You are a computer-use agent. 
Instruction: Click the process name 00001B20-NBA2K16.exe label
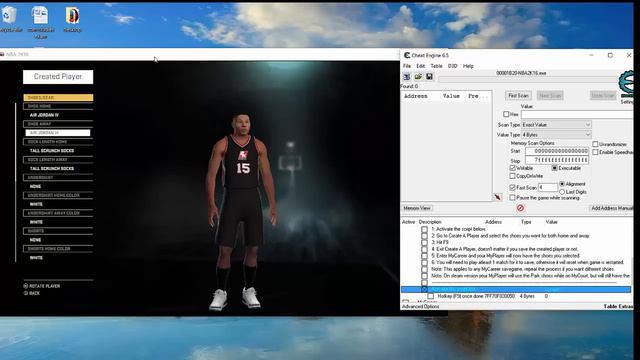click(521, 73)
